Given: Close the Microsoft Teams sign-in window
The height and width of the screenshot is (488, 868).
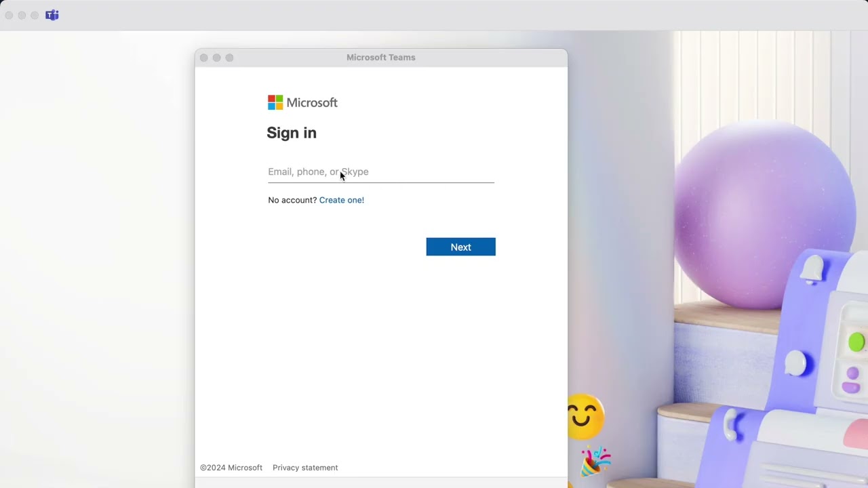Looking at the screenshot, I should click(x=204, y=58).
